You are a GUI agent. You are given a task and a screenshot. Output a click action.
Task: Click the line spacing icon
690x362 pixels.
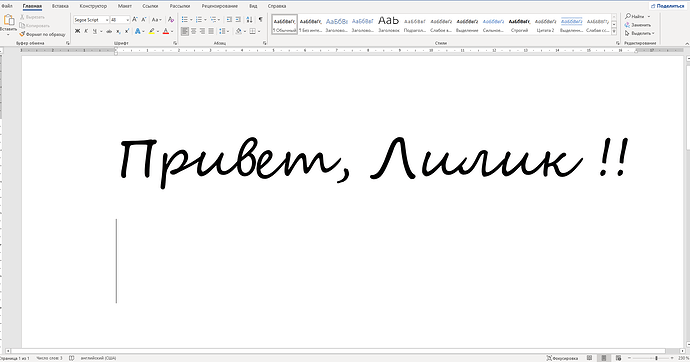tap(222, 31)
